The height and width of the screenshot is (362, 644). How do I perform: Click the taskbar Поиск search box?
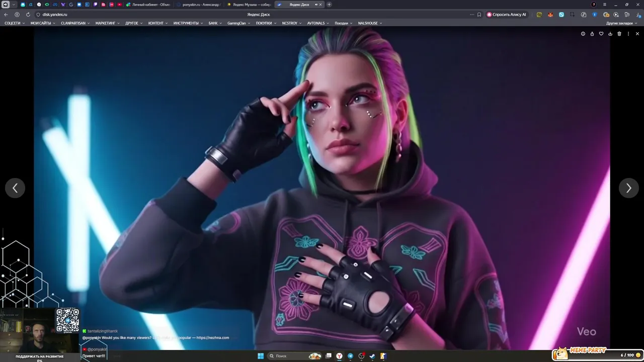tap(294, 356)
